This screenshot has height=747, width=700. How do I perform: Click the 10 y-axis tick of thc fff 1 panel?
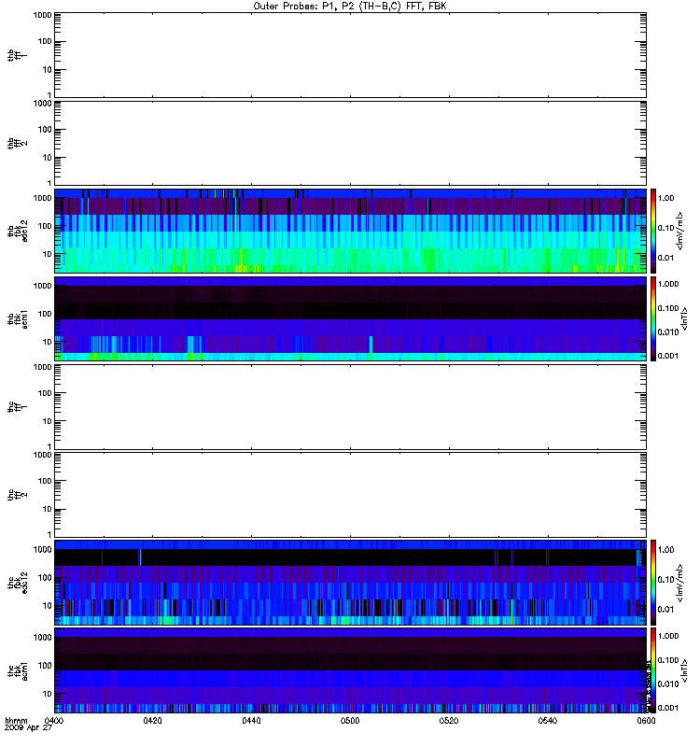coord(48,421)
